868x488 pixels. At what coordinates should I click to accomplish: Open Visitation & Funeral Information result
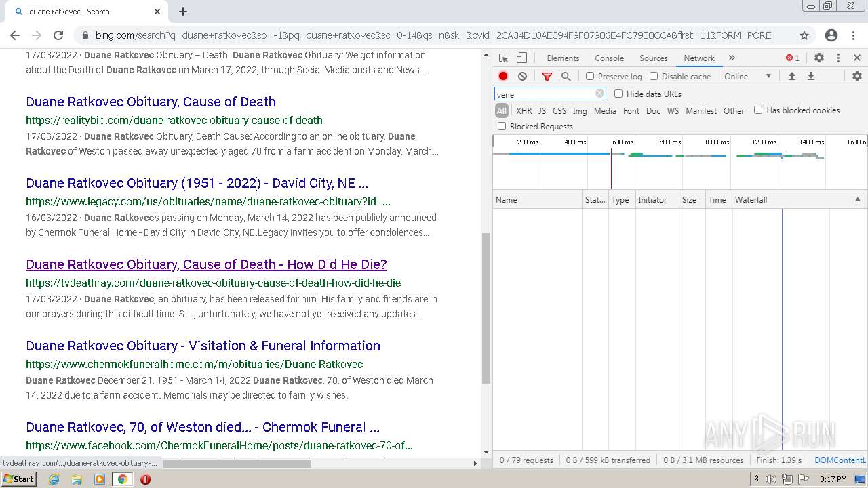pyautogui.click(x=203, y=346)
